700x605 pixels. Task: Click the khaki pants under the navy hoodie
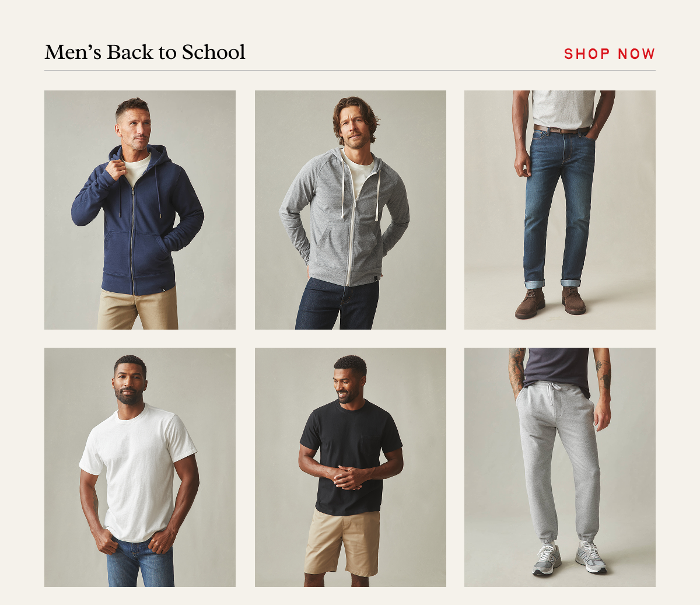point(138,309)
